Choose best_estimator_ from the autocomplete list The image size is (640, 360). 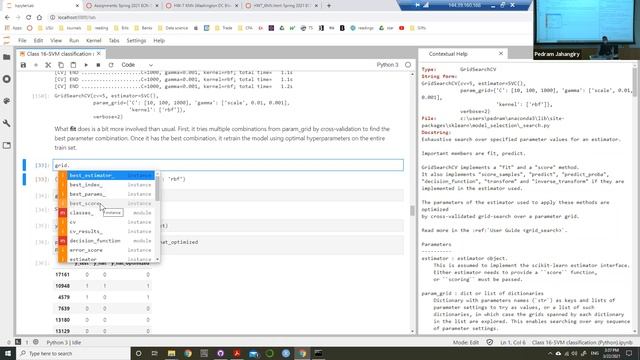pyautogui.click(x=107, y=175)
